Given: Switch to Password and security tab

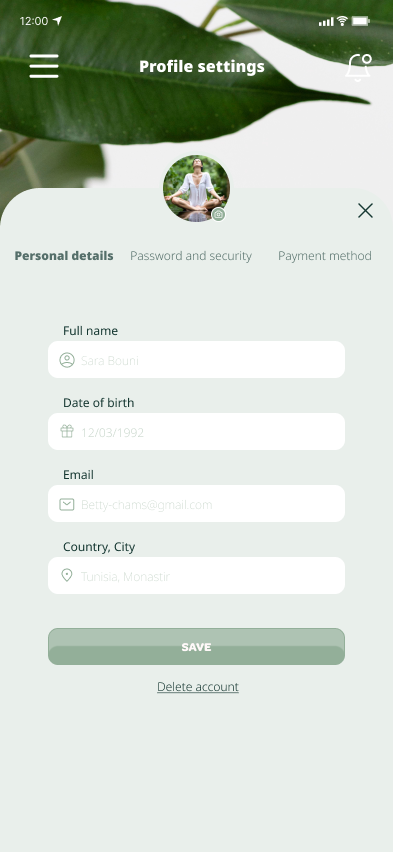Looking at the screenshot, I should click(191, 256).
